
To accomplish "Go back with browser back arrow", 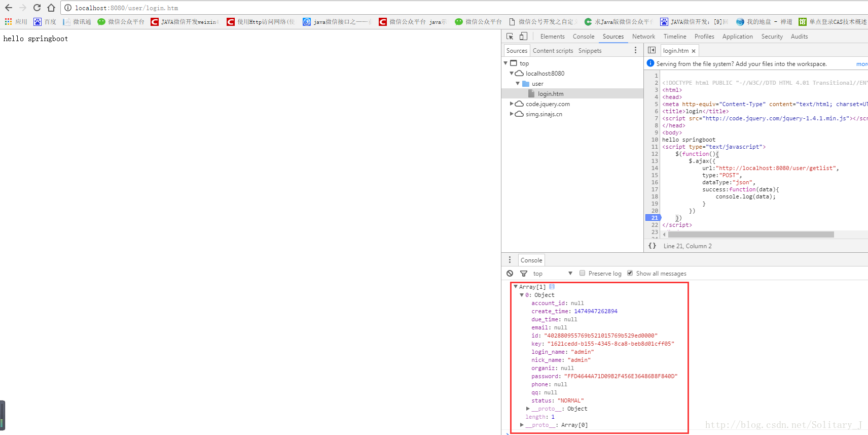I will (x=9, y=8).
